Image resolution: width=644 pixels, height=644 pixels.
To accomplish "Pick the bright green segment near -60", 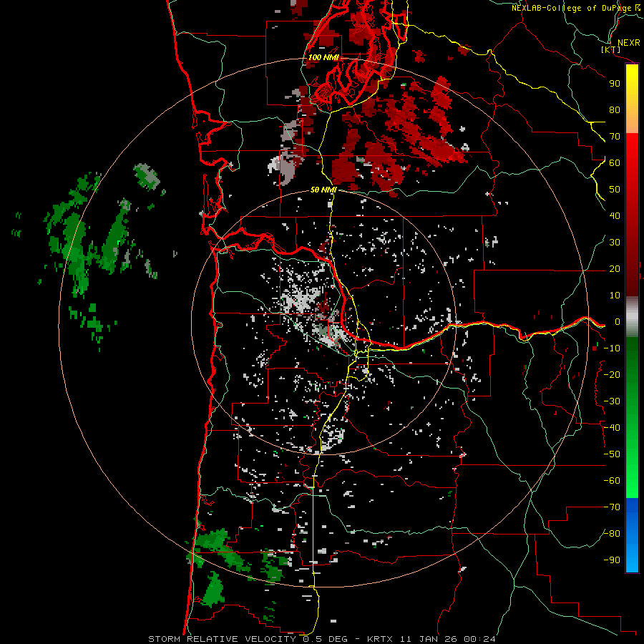I will pyautogui.click(x=632, y=484).
